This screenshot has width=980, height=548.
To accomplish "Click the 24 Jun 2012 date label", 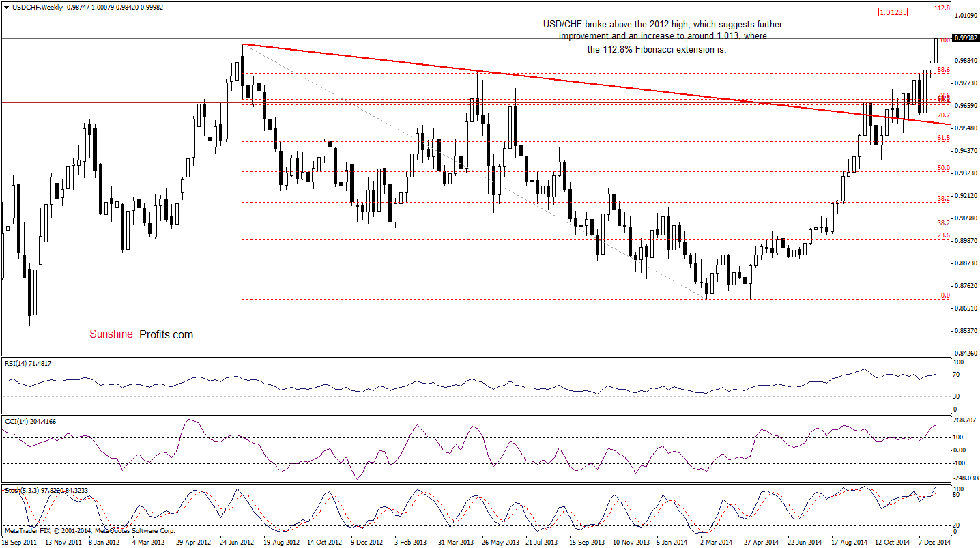I will pos(236,542).
